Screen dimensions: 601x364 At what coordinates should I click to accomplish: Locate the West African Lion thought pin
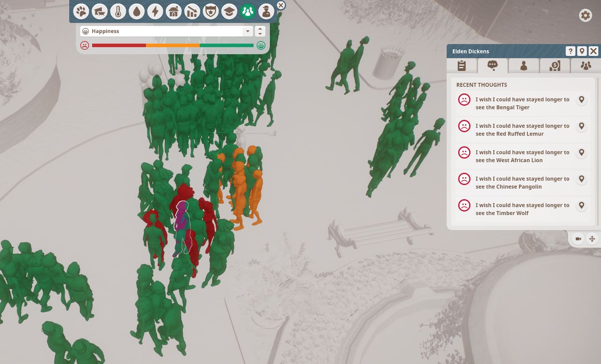tap(582, 153)
